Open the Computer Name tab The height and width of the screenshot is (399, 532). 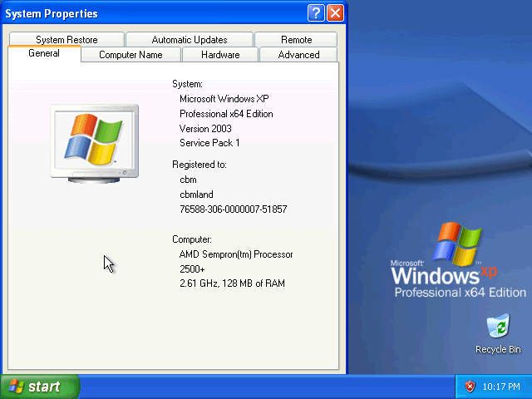(x=131, y=55)
